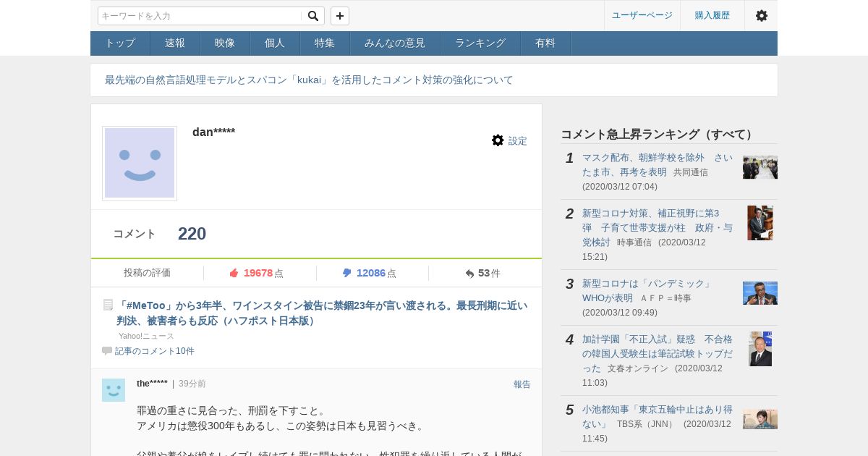Click the search magnifier icon
This screenshot has width=868, height=456.
313,16
